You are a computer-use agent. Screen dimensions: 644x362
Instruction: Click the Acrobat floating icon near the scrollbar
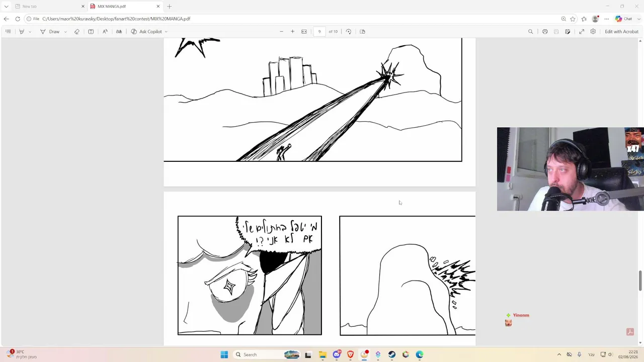(629, 332)
